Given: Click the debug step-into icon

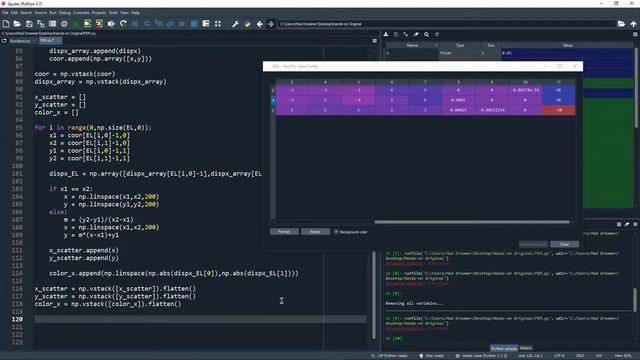Looking at the screenshot, I should [159, 24].
